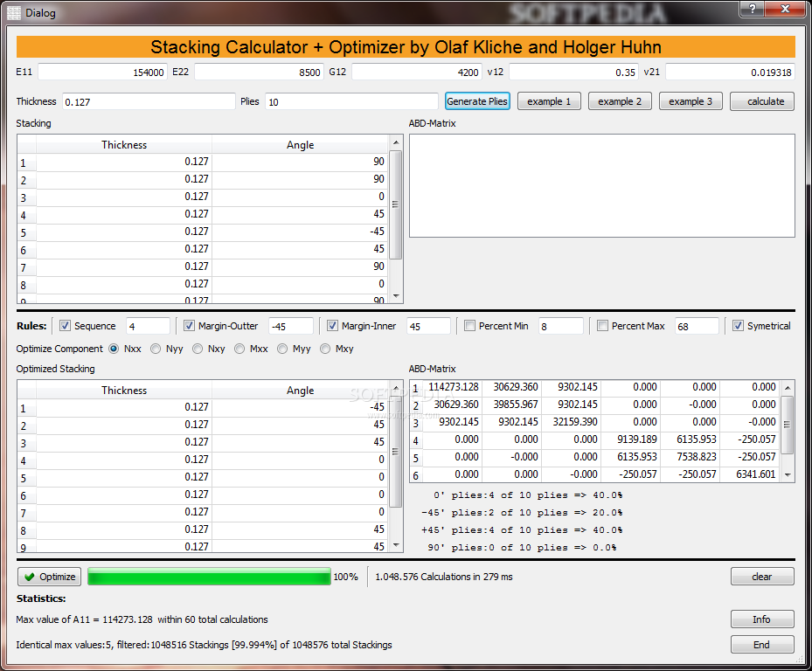Click the End button

click(762, 645)
